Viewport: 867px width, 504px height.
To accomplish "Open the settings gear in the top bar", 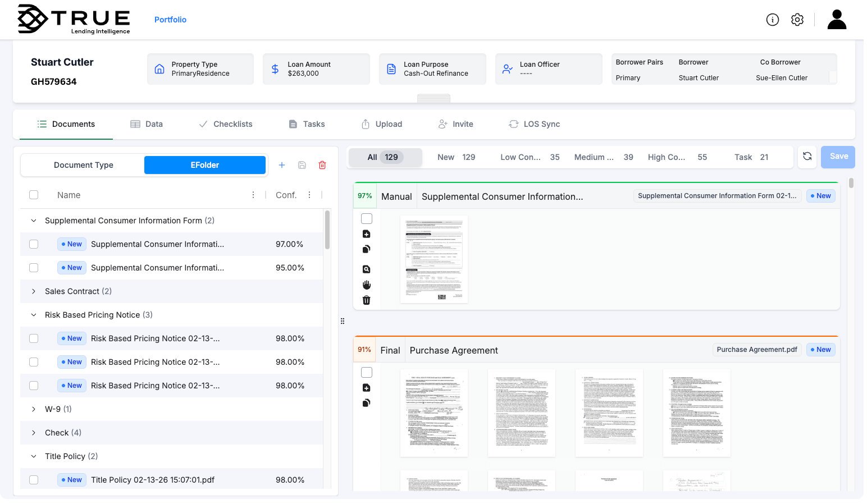I will click(797, 19).
